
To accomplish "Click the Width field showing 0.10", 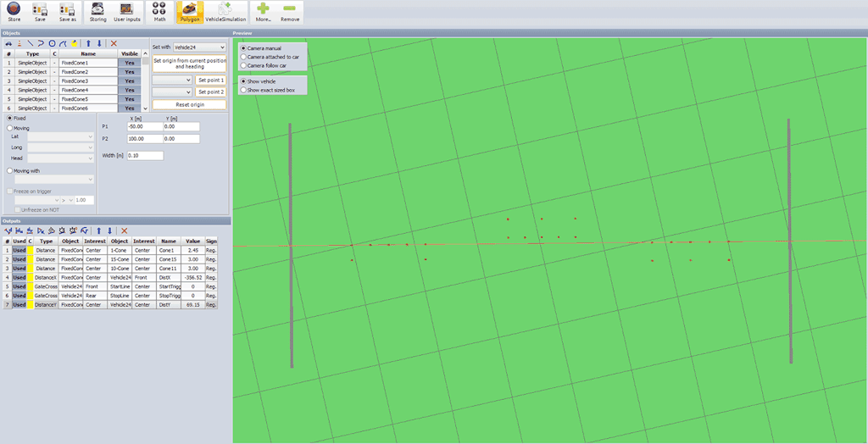I will (145, 156).
